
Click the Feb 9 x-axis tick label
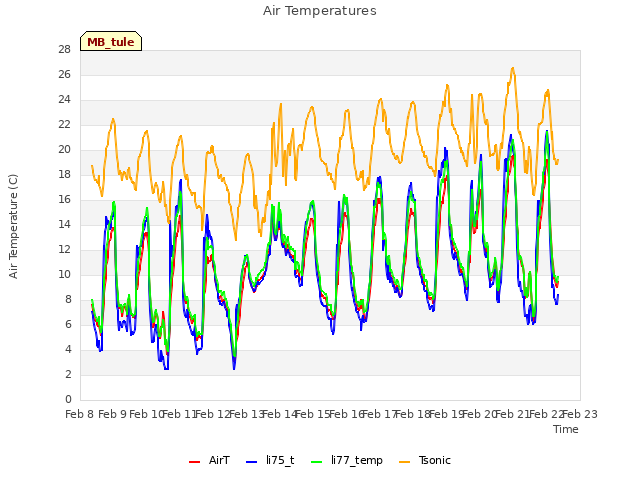[x=113, y=414]
